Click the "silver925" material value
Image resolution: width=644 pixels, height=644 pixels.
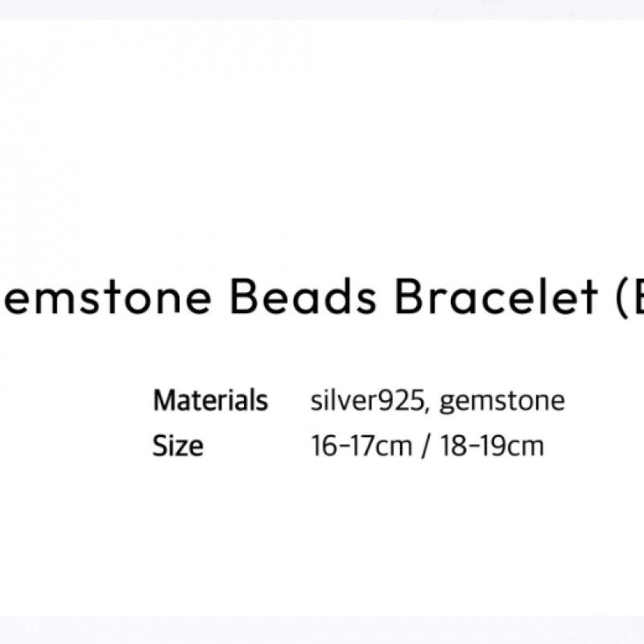[366, 401]
